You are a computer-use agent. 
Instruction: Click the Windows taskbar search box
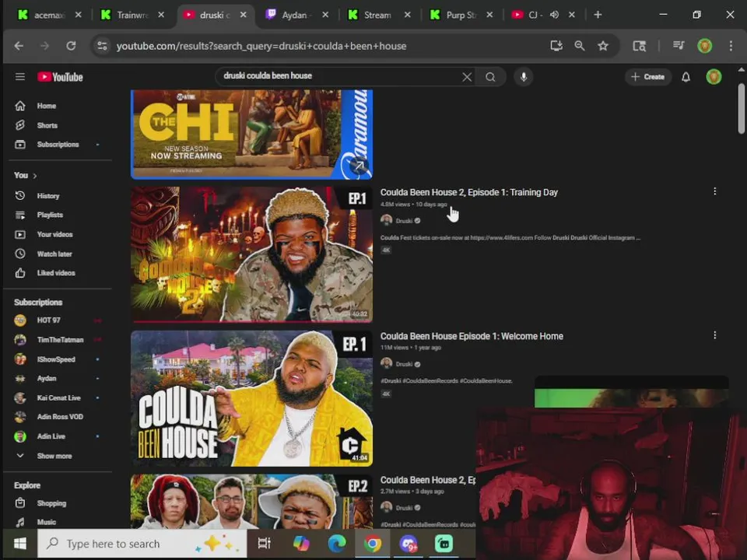(x=142, y=544)
